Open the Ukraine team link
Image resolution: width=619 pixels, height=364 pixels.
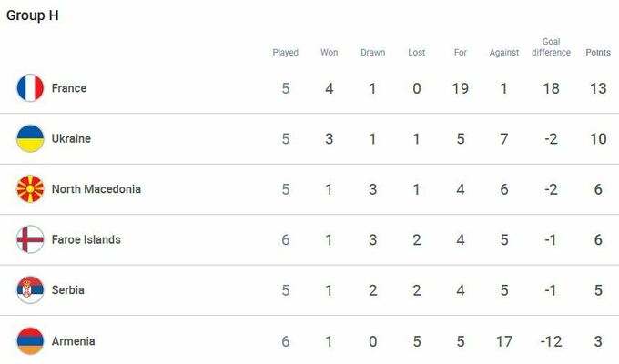click(x=71, y=139)
